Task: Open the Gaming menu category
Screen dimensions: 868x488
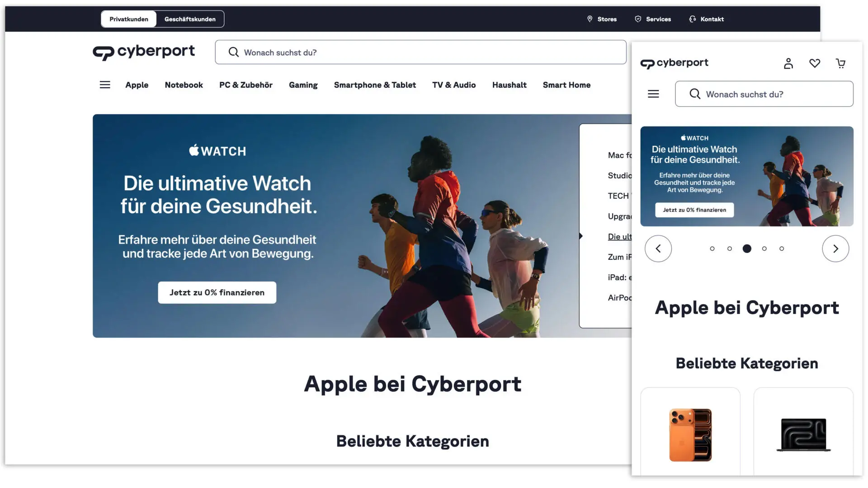Action: [303, 85]
